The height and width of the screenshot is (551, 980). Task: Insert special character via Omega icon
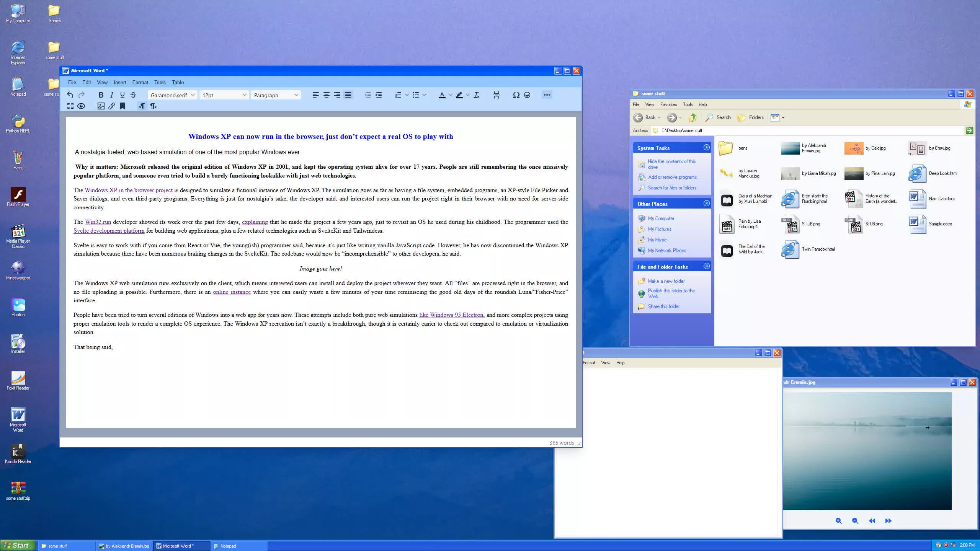tap(516, 95)
